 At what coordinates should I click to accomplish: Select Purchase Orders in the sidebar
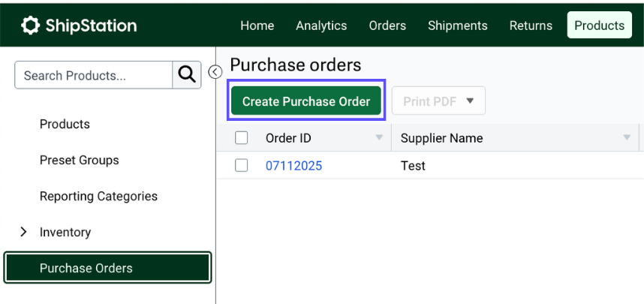coord(107,268)
